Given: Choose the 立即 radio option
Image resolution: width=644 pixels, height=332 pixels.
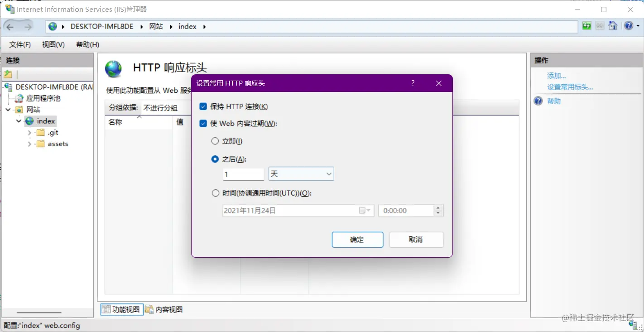Looking at the screenshot, I should [215, 141].
